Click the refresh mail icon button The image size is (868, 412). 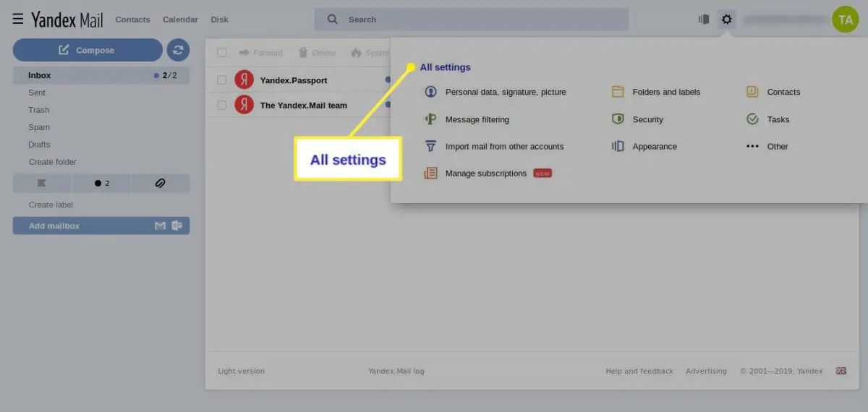pyautogui.click(x=178, y=50)
